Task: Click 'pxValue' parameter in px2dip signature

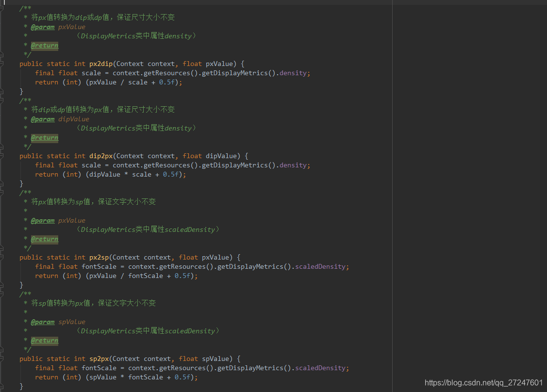Action: coord(219,64)
